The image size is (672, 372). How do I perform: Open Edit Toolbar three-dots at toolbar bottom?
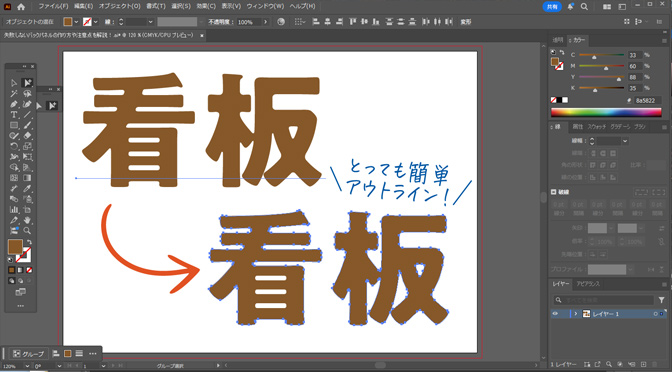[x=21, y=306]
